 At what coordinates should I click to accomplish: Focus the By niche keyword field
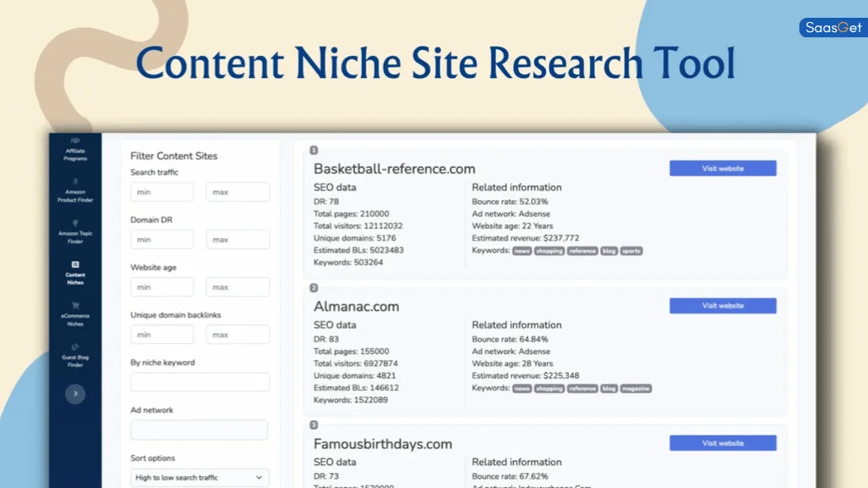(x=200, y=382)
